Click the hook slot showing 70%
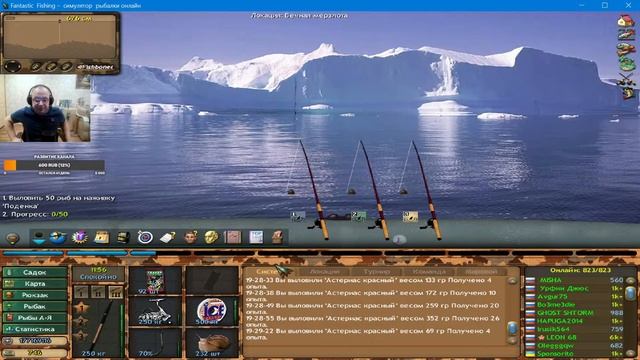 (x=155, y=343)
